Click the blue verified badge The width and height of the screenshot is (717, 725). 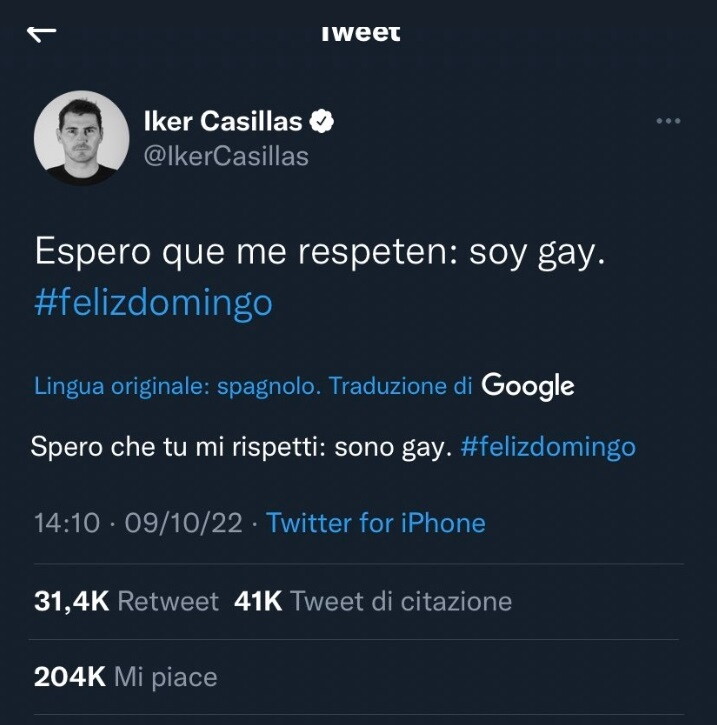pyautogui.click(x=322, y=123)
